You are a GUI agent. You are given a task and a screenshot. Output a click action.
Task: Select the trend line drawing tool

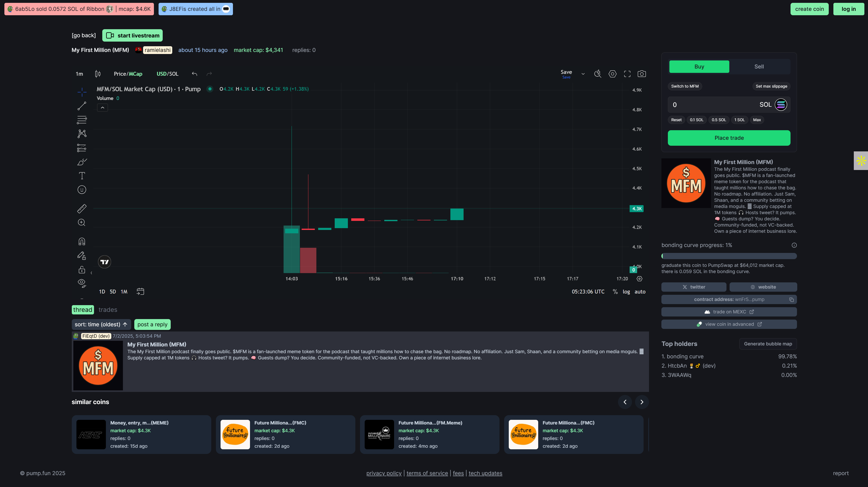pyautogui.click(x=82, y=106)
